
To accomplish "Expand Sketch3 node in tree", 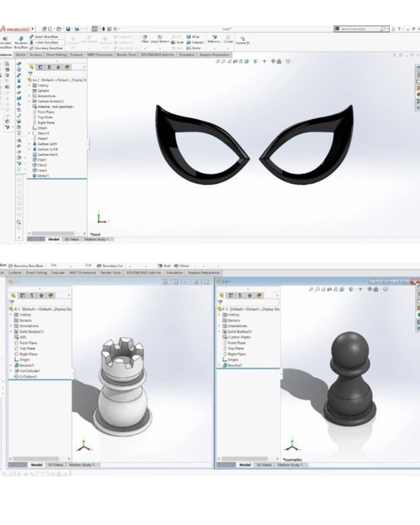I will (x=30, y=133).
